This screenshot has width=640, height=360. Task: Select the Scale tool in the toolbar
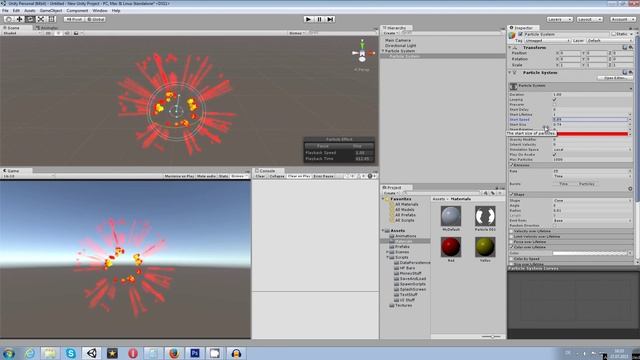point(41,19)
